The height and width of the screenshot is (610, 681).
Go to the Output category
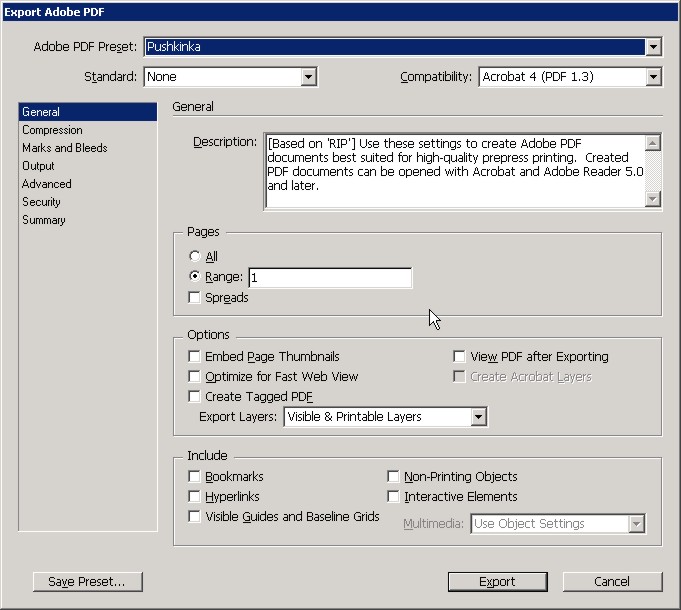[x=88, y=166]
